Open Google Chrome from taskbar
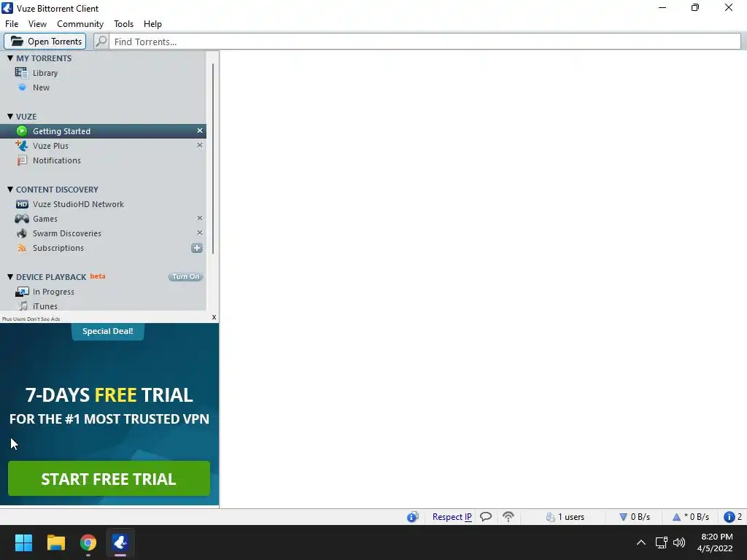This screenshot has width=747, height=560. [x=88, y=542]
